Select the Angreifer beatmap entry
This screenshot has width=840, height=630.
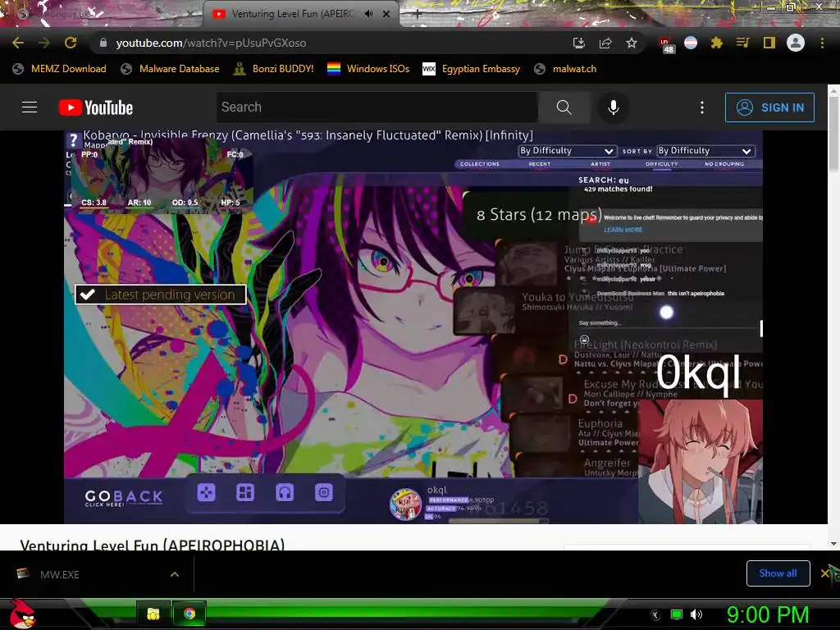coord(578,466)
